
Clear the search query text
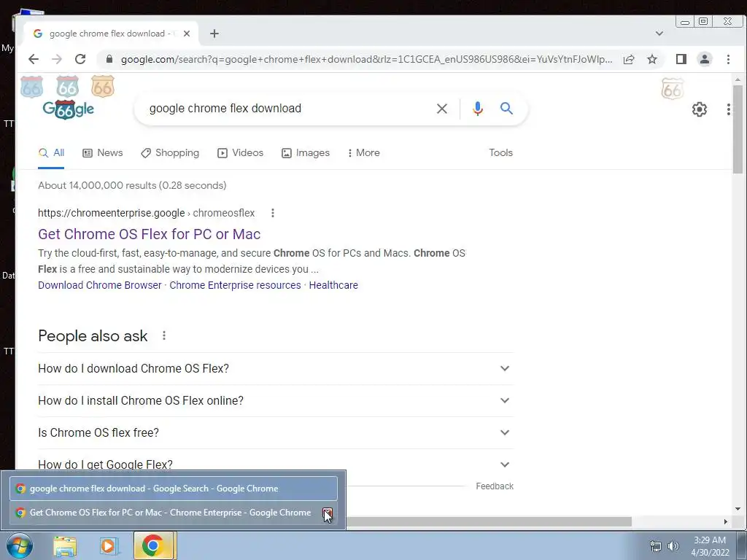click(x=442, y=109)
